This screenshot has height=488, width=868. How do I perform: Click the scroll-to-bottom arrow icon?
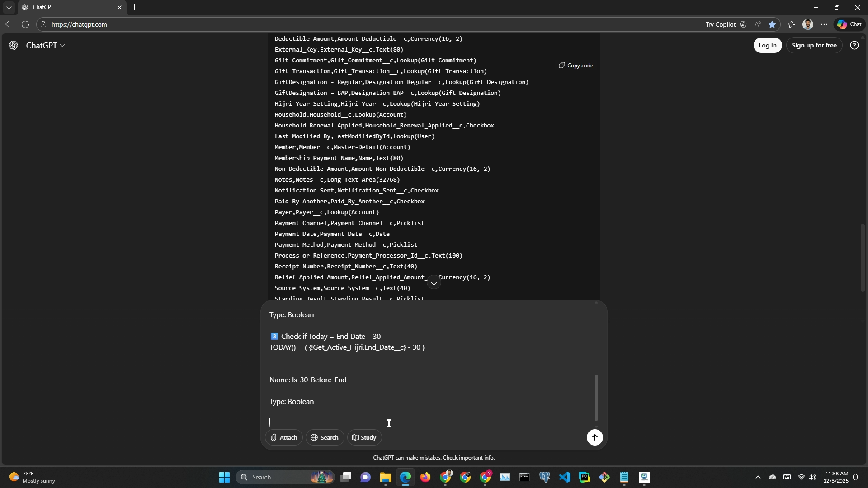tap(434, 282)
